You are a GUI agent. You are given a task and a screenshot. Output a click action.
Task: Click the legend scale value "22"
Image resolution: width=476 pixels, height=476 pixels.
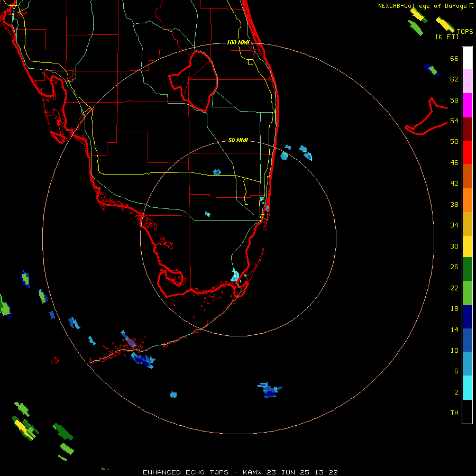pos(454,288)
